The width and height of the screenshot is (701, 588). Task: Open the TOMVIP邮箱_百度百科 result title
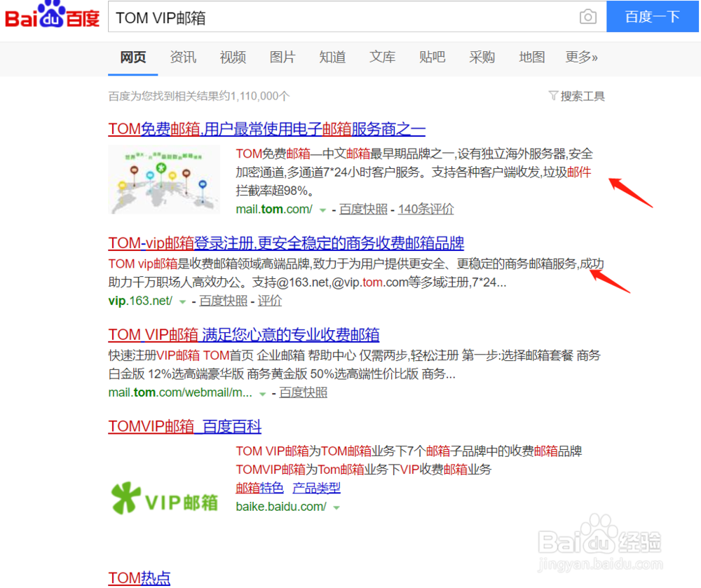coord(184,426)
